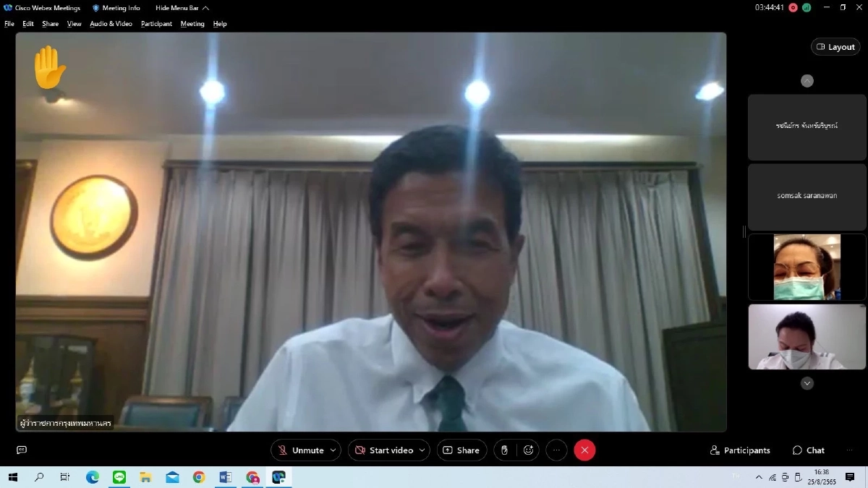This screenshot has height=488, width=868.
Task: Click Meeting Info in title bar
Action: [x=116, y=8]
